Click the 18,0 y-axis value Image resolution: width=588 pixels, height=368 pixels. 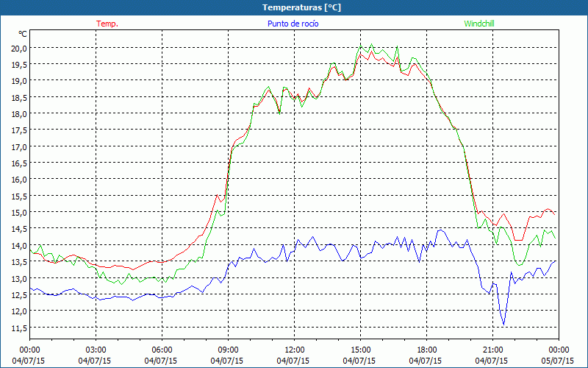(18, 114)
